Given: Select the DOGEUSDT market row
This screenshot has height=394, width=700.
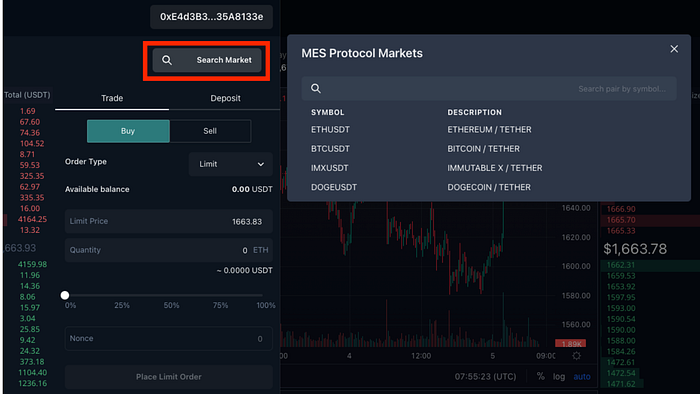Looking at the screenshot, I should click(489, 187).
